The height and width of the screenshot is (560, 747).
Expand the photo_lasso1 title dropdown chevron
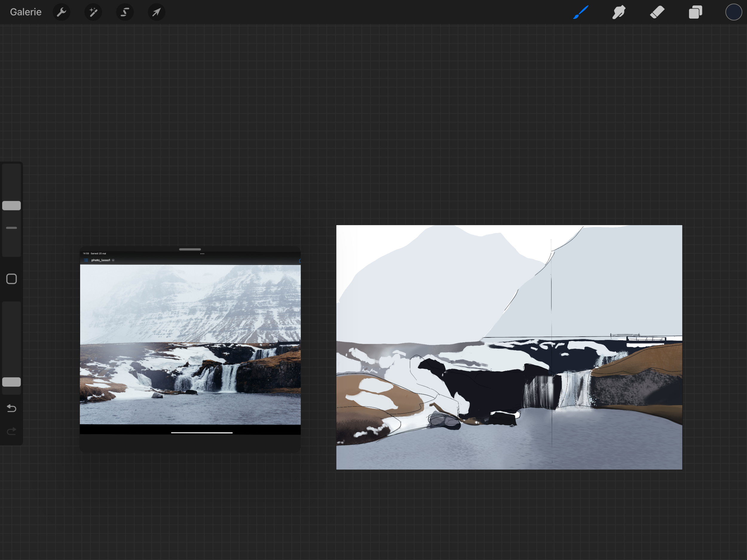[113, 260]
